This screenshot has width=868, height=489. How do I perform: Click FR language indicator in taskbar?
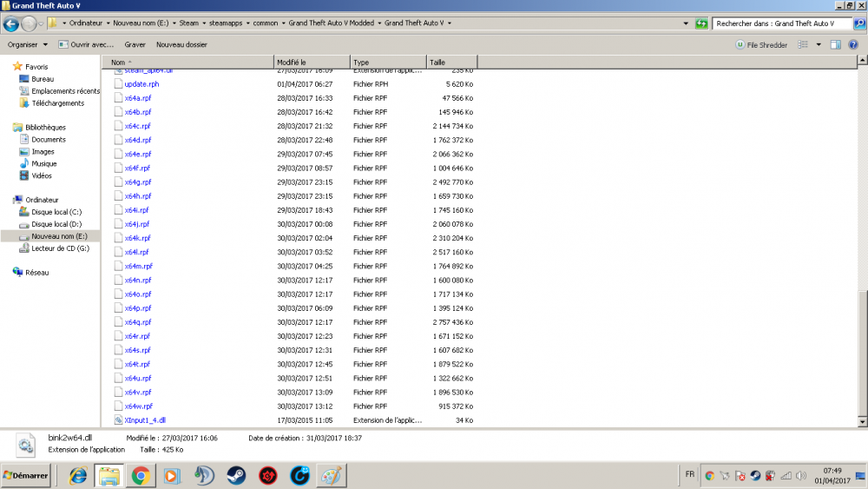(x=690, y=474)
